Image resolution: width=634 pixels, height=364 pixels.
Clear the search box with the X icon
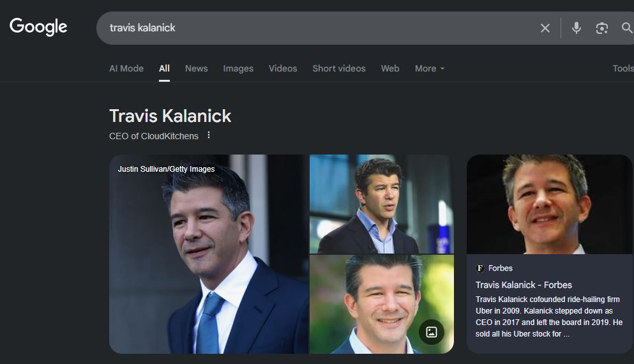[x=545, y=28]
